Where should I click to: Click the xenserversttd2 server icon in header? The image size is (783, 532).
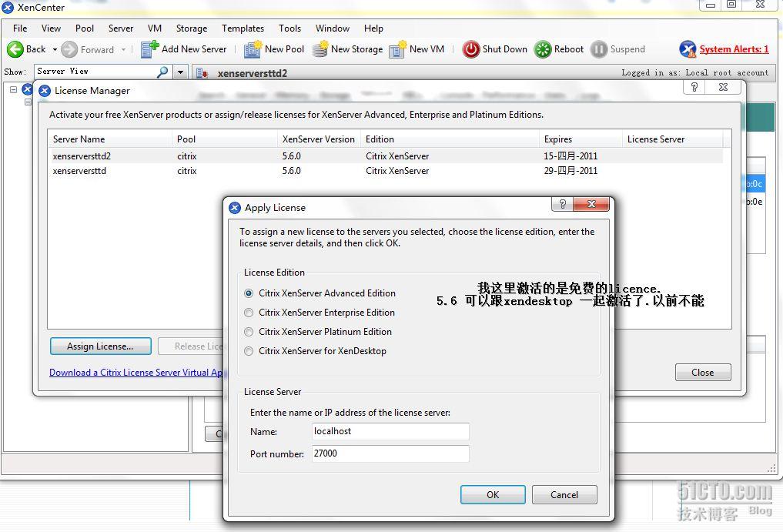(x=202, y=73)
